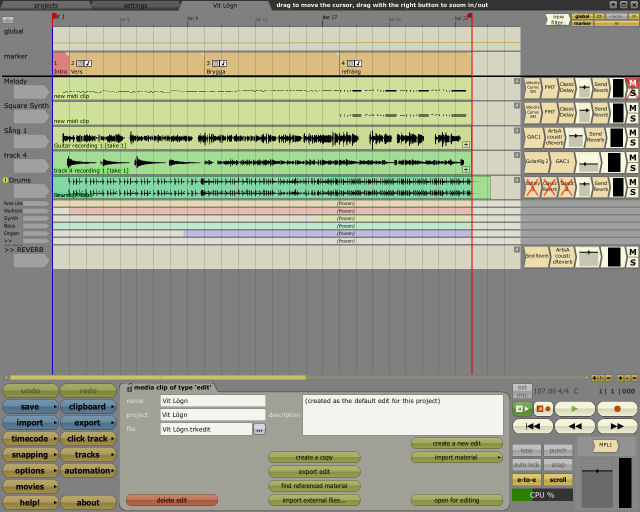Open the MPL1 master filter
The height and width of the screenshot is (512, 640).
pos(605,445)
